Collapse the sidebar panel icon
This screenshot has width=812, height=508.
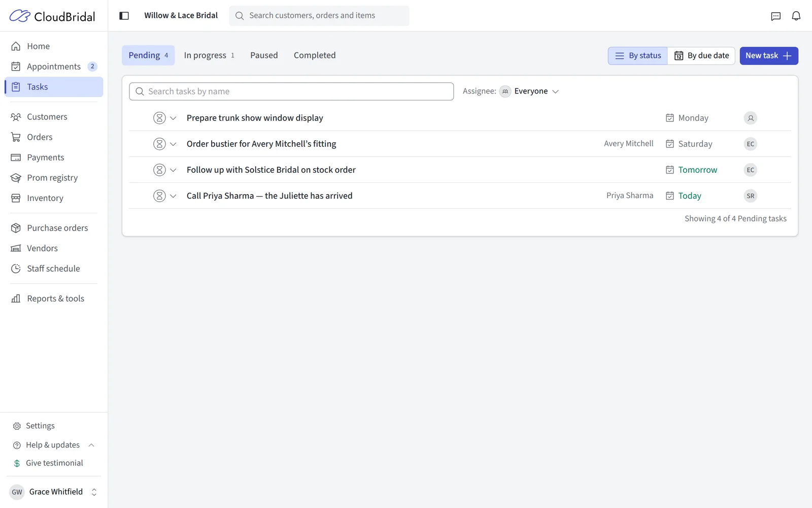[124, 16]
